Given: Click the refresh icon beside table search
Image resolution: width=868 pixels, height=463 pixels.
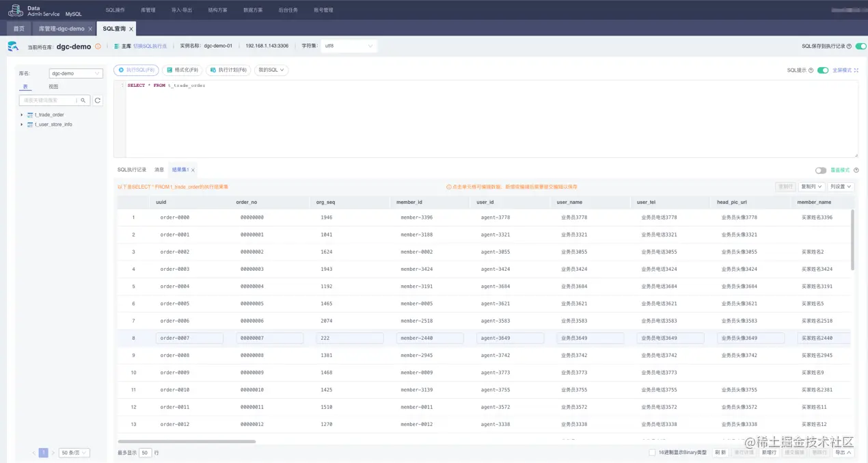Looking at the screenshot, I should tap(98, 101).
